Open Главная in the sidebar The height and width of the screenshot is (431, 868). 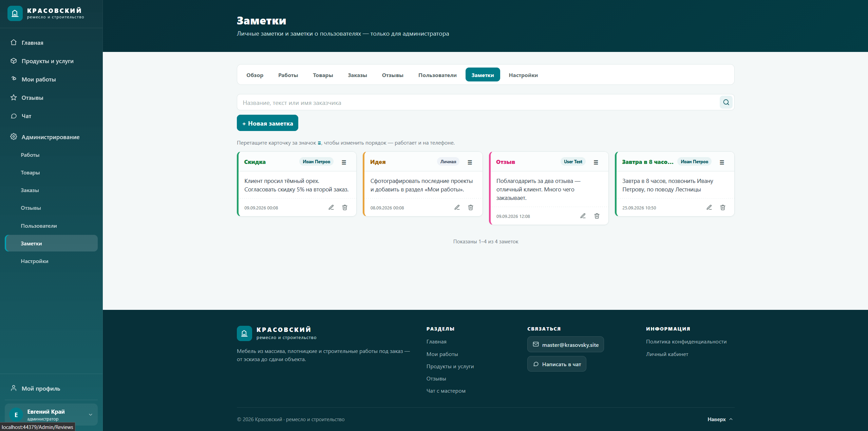click(51, 43)
